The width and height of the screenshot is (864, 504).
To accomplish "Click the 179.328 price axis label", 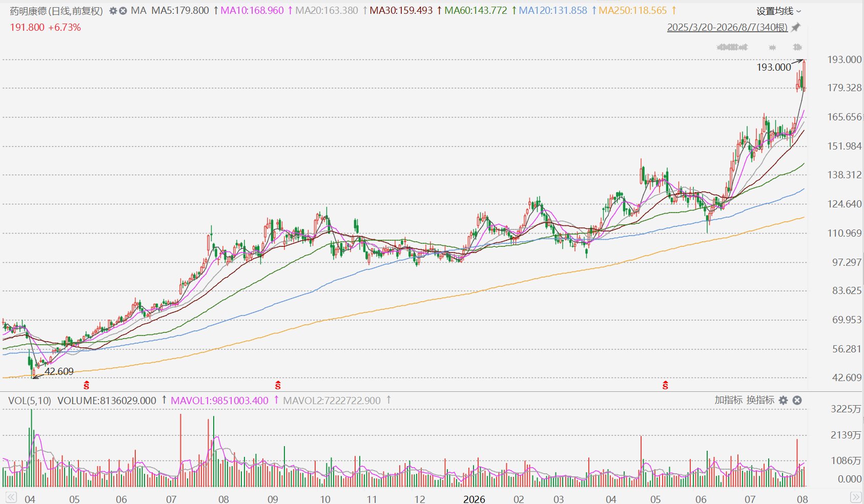I will pos(845,88).
